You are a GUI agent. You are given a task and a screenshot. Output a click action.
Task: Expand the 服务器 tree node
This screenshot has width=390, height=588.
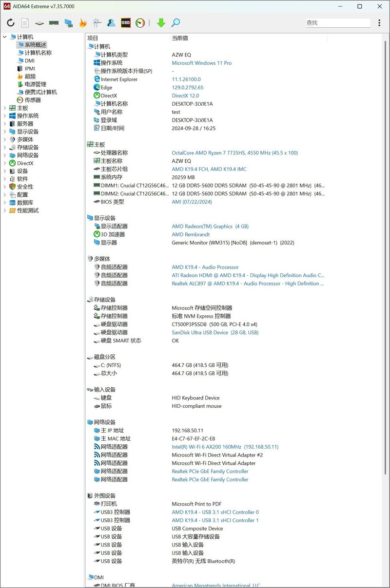(5, 124)
